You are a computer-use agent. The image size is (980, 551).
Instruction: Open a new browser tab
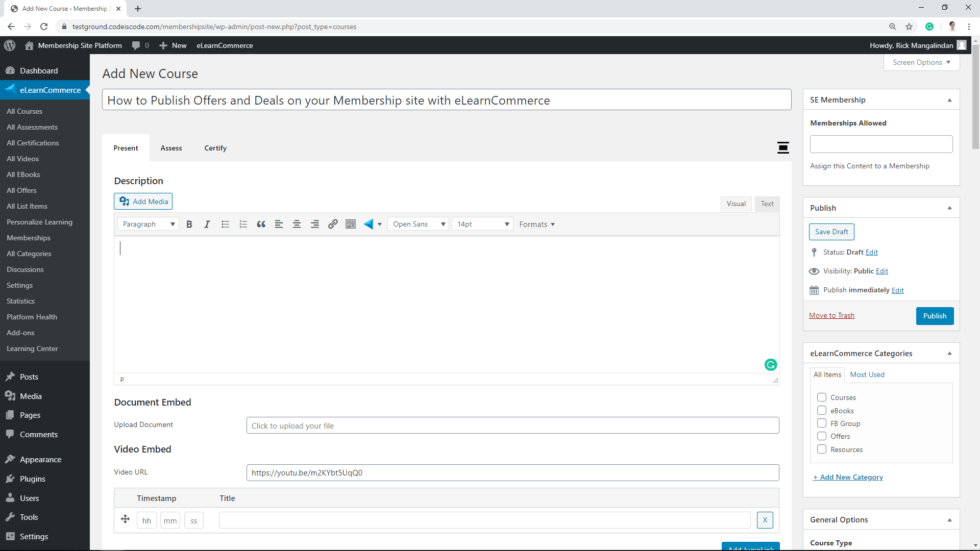138,9
